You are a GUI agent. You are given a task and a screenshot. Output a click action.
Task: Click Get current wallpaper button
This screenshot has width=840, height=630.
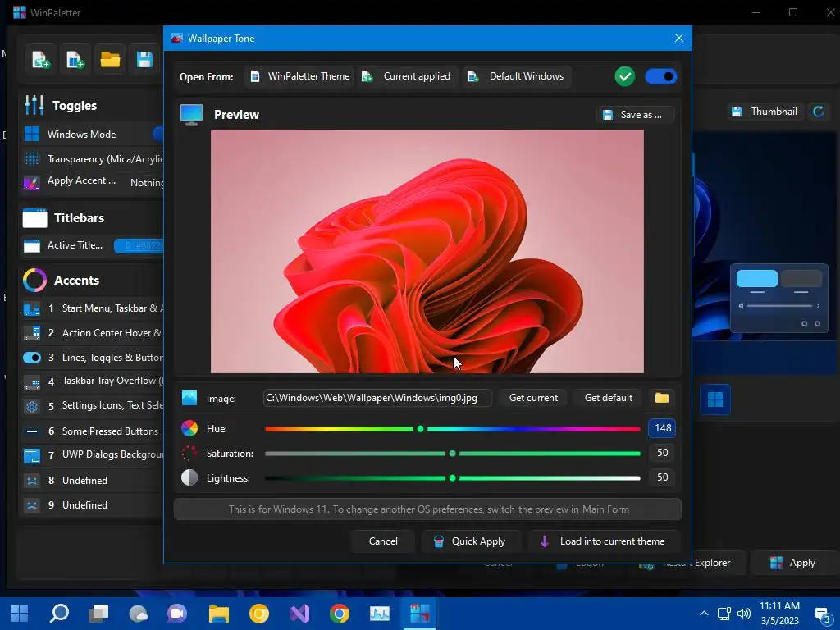point(533,398)
